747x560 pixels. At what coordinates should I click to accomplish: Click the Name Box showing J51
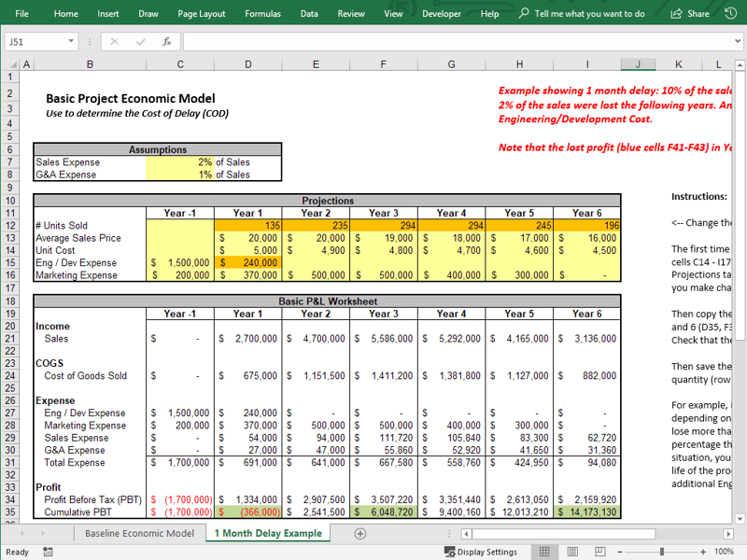pos(35,42)
